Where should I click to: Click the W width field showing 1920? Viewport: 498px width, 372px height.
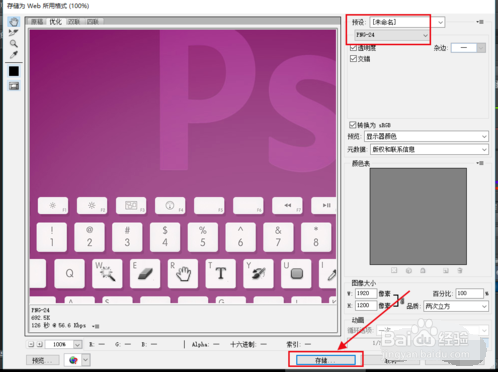pos(366,293)
